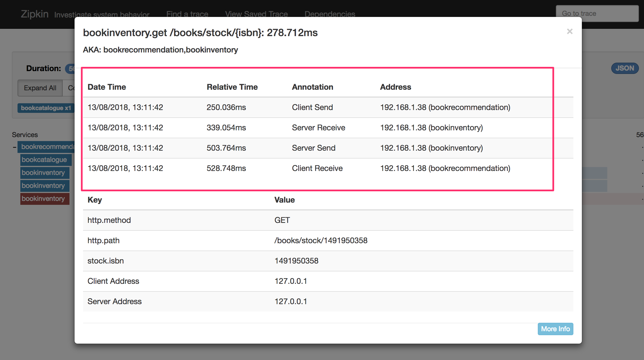Click the Server Address key cell

pos(114,301)
